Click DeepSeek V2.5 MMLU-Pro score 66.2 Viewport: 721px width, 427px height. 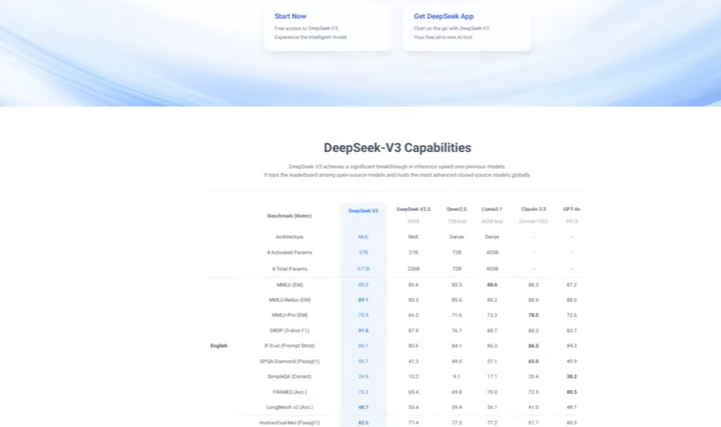click(x=413, y=315)
